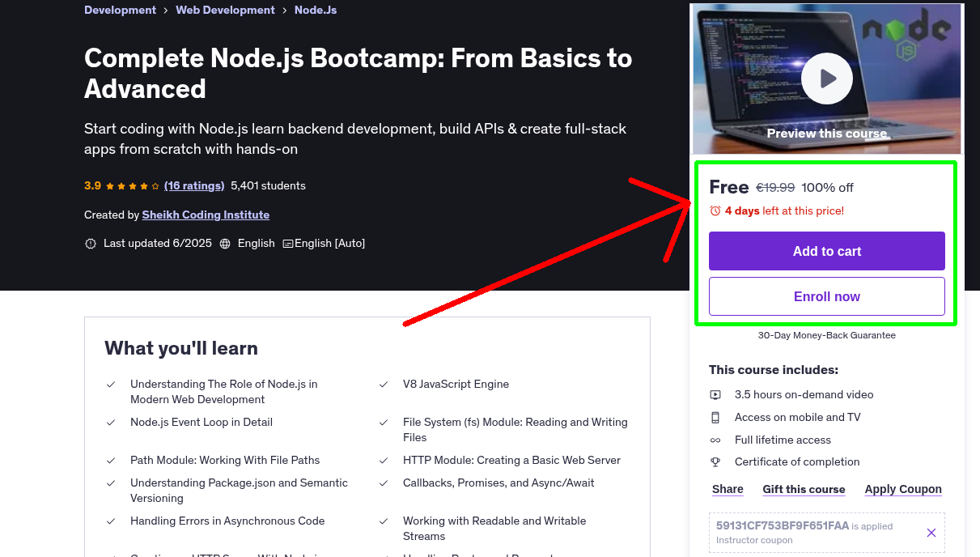Image resolution: width=980 pixels, height=557 pixels.
Task: Click the star rating icons
Action: pos(133,186)
